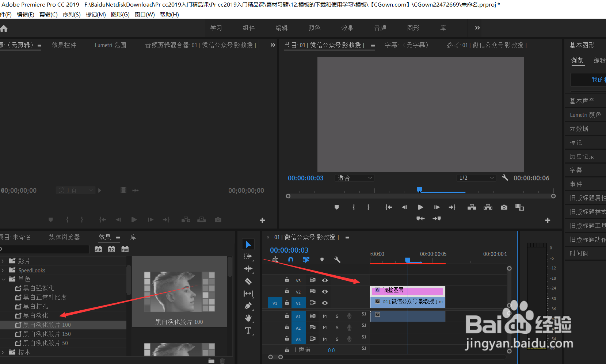
Task: Click timeline zoom scrollbar left handle
Action: tap(270, 357)
